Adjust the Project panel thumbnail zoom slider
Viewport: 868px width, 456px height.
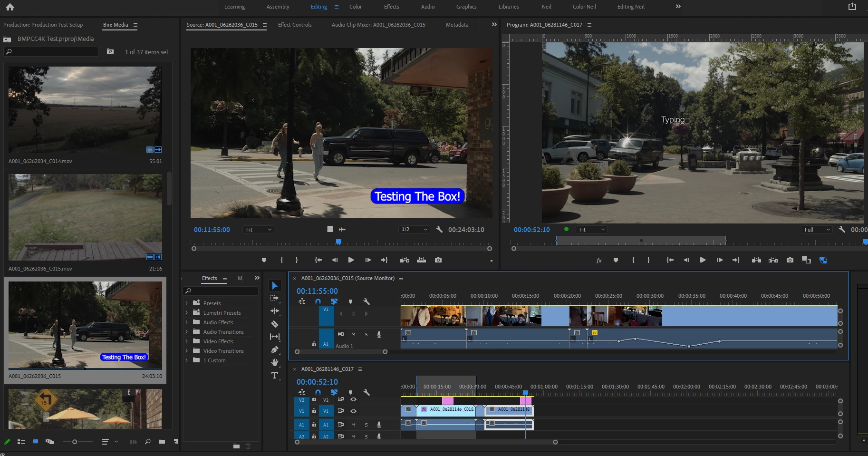click(x=75, y=442)
